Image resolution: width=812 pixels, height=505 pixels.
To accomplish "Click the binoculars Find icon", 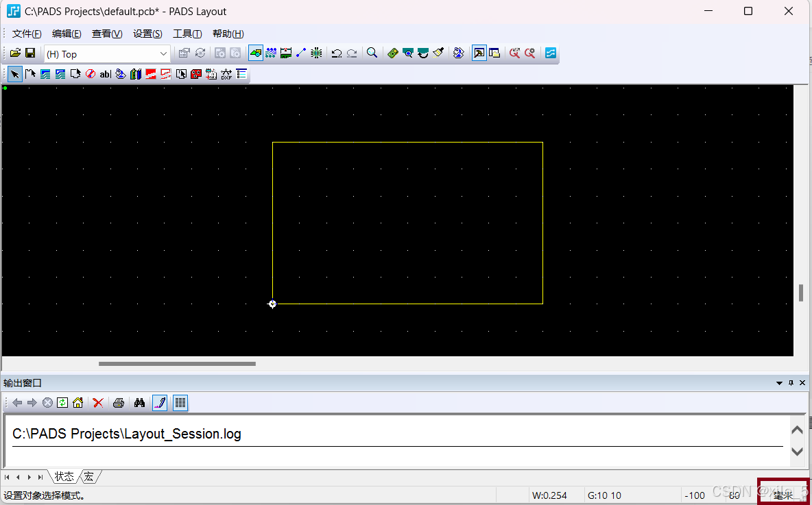I will (139, 402).
